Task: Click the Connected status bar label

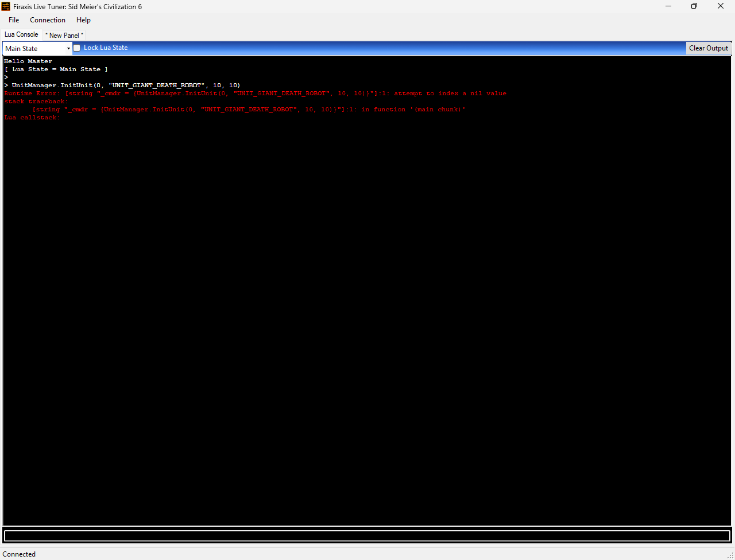Action: click(x=20, y=554)
